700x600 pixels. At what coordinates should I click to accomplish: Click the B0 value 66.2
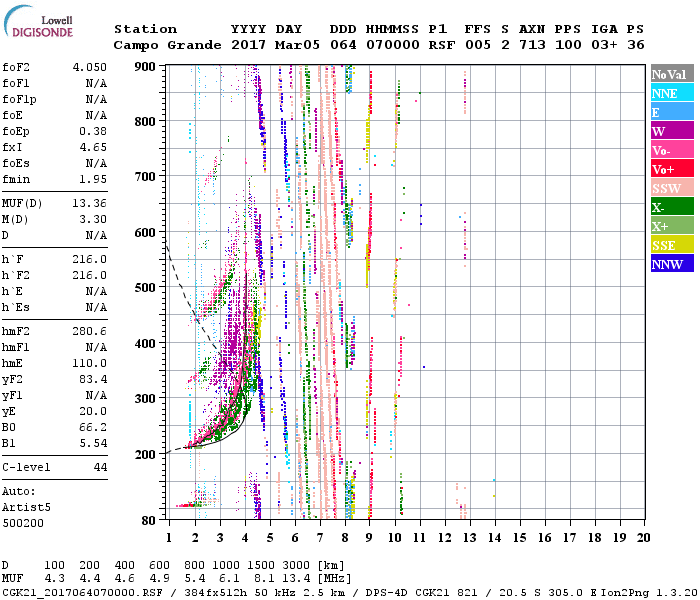tap(93, 428)
